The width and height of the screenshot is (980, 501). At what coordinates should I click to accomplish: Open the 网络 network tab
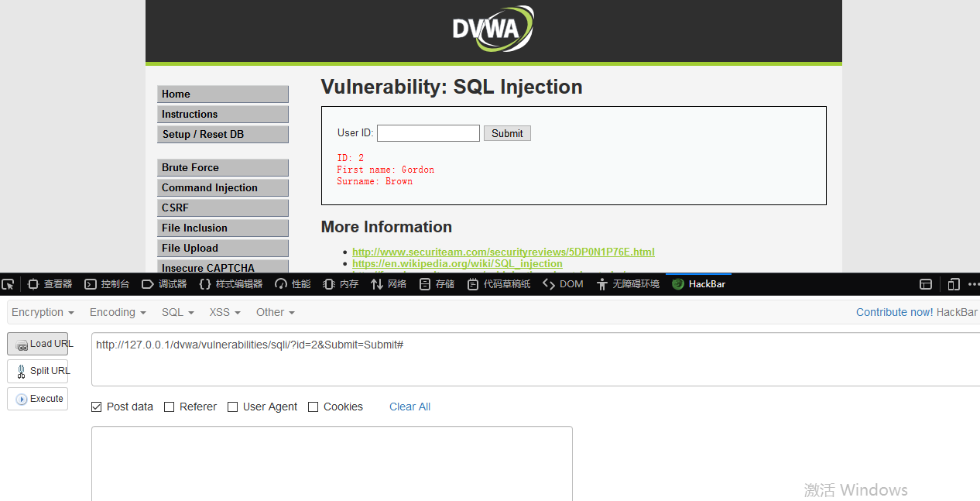tap(389, 284)
